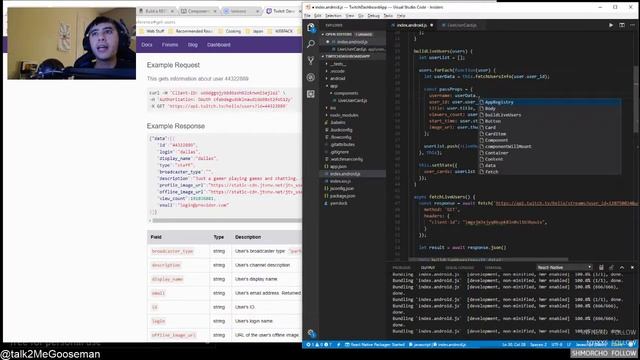Collapse the TwitchDashboardApp project section
This screenshot has width=640, height=360.
click(352, 56)
